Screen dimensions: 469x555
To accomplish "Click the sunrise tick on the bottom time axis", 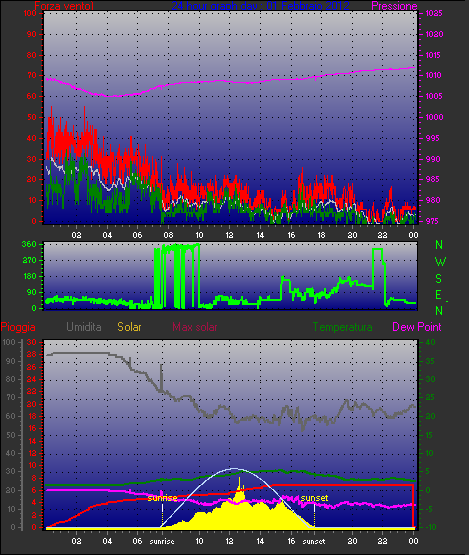I will 162,541.
